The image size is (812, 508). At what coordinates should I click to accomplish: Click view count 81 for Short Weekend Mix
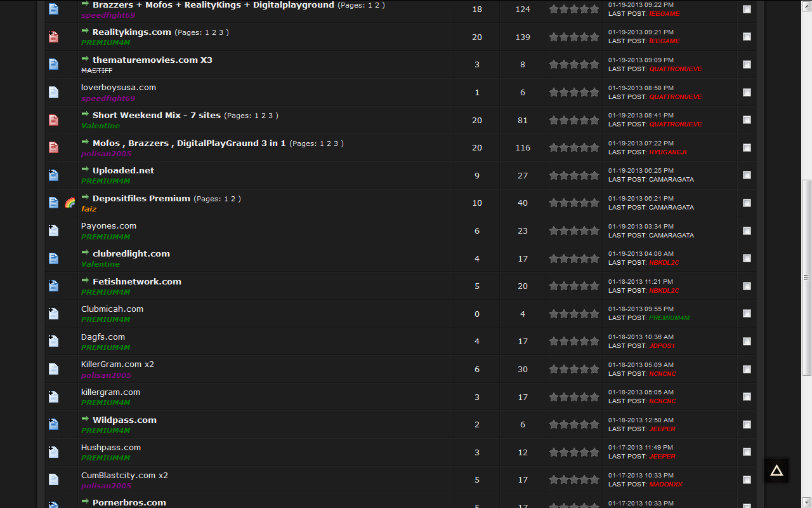click(x=523, y=121)
